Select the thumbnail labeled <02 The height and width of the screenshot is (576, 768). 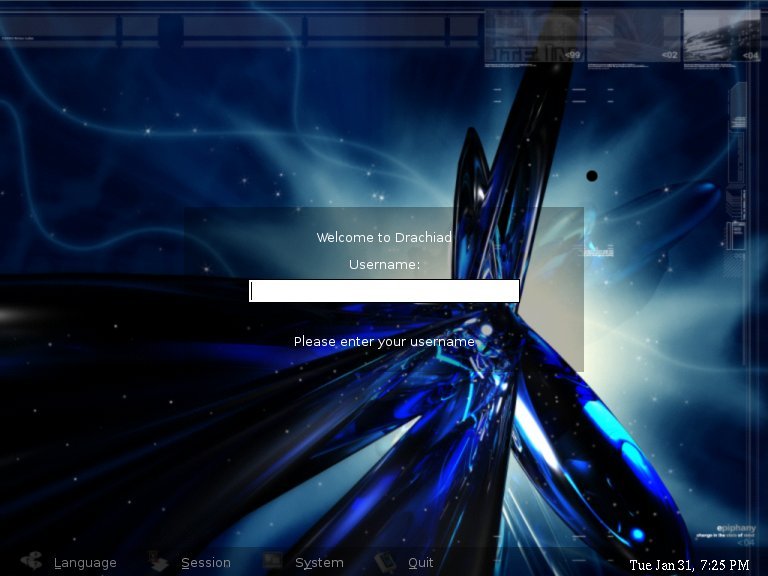coord(633,36)
